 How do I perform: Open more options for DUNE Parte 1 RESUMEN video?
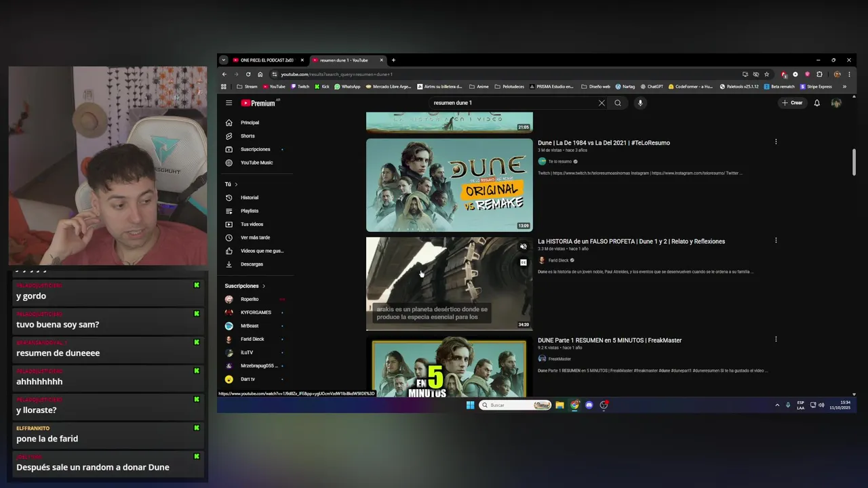coord(776,339)
